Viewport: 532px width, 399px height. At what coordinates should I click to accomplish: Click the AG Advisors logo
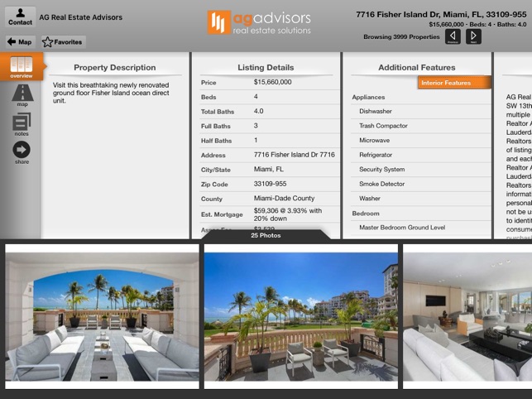point(259,22)
